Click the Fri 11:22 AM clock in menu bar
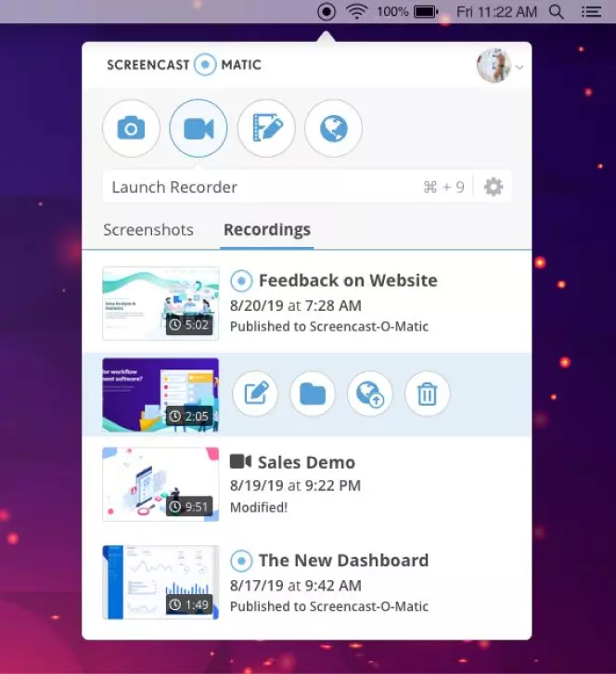The image size is (616, 674). pos(496,12)
